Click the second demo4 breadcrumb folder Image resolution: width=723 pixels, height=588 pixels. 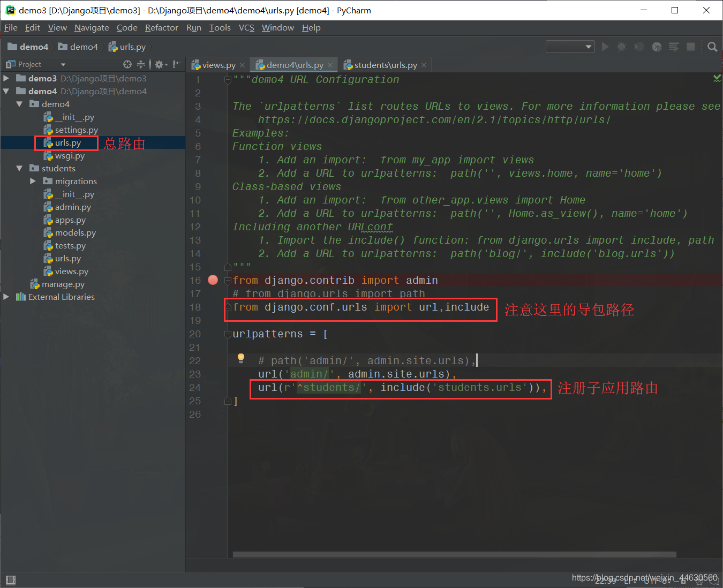coord(78,47)
